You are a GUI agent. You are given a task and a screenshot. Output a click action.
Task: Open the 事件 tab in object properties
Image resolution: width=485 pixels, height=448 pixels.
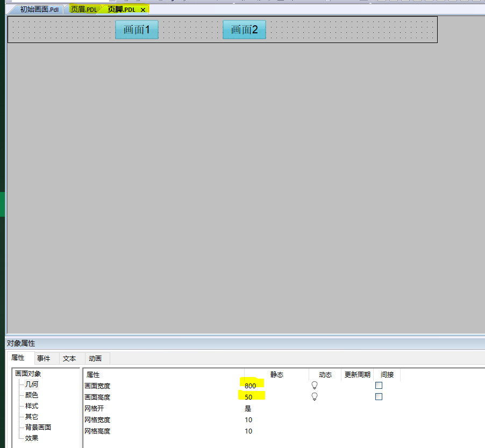(x=44, y=358)
